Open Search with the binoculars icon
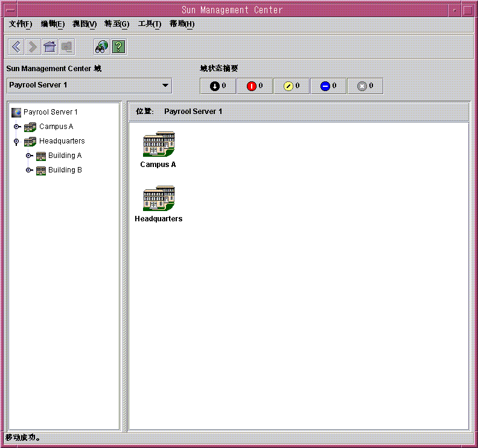The height and width of the screenshot is (448, 478). click(x=101, y=47)
